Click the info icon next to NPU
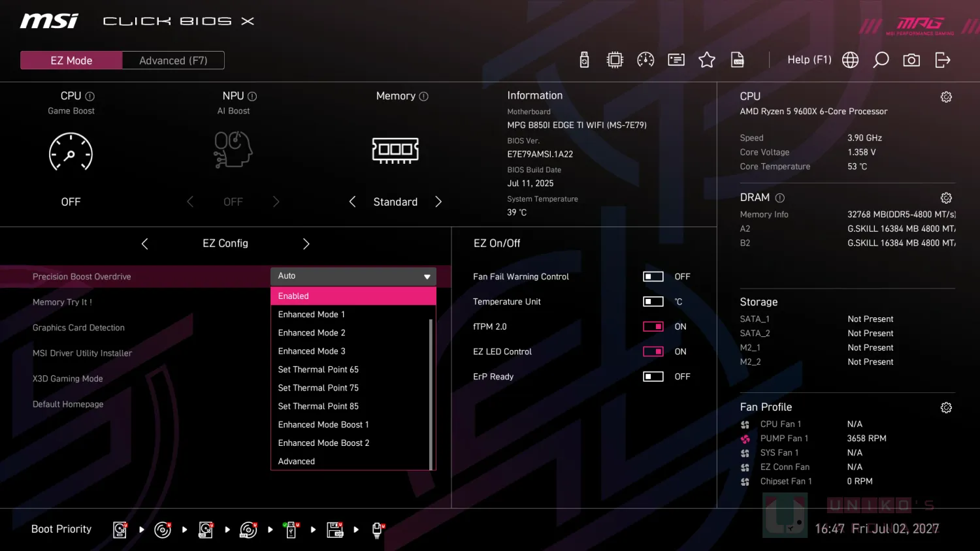The width and height of the screenshot is (980, 551). 252,96
